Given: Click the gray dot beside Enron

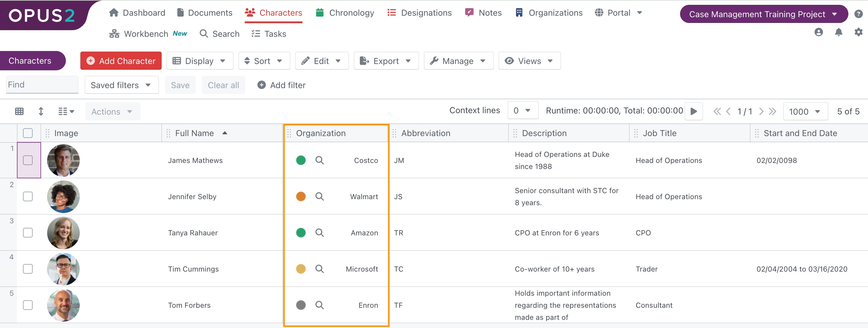Looking at the screenshot, I should pos(301,305).
